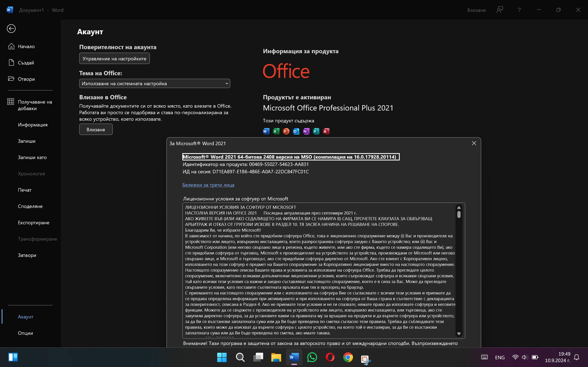Select Запиши като in the sidebar

coord(32,157)
